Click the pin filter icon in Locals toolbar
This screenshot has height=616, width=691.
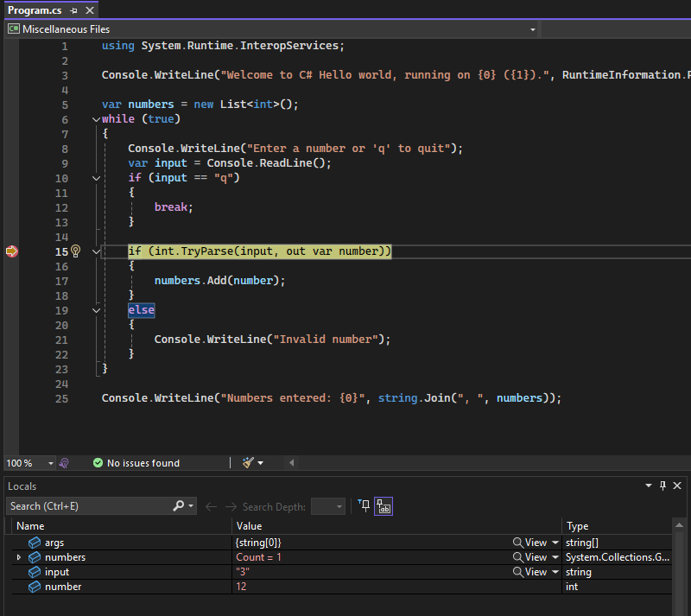coord(364,507)
